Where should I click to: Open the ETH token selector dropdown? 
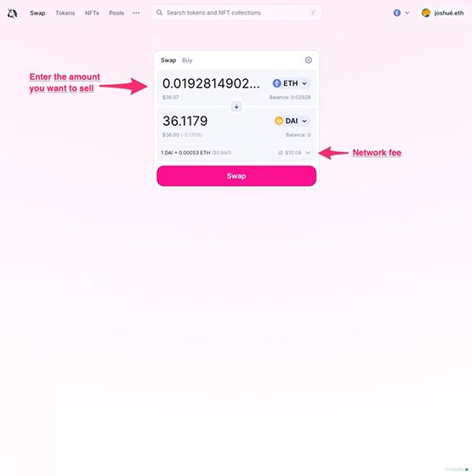point(291,83)
